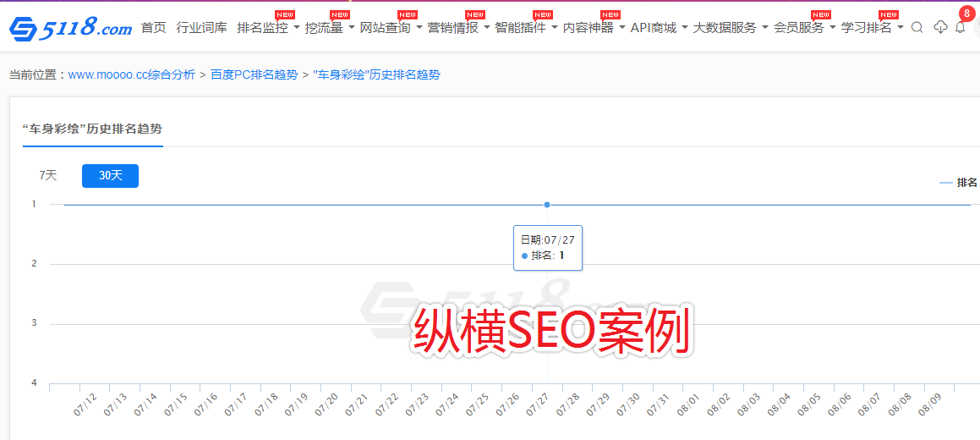Click the cloud download icon
Image resolution: width=980 pixels, height=440 pixels.
pos(940,28)
